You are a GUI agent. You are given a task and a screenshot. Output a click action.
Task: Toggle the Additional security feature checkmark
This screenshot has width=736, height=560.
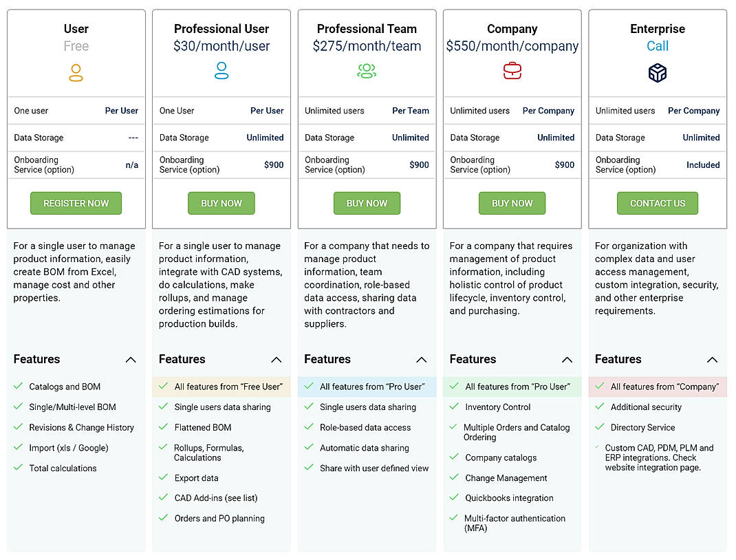point(600,407)
